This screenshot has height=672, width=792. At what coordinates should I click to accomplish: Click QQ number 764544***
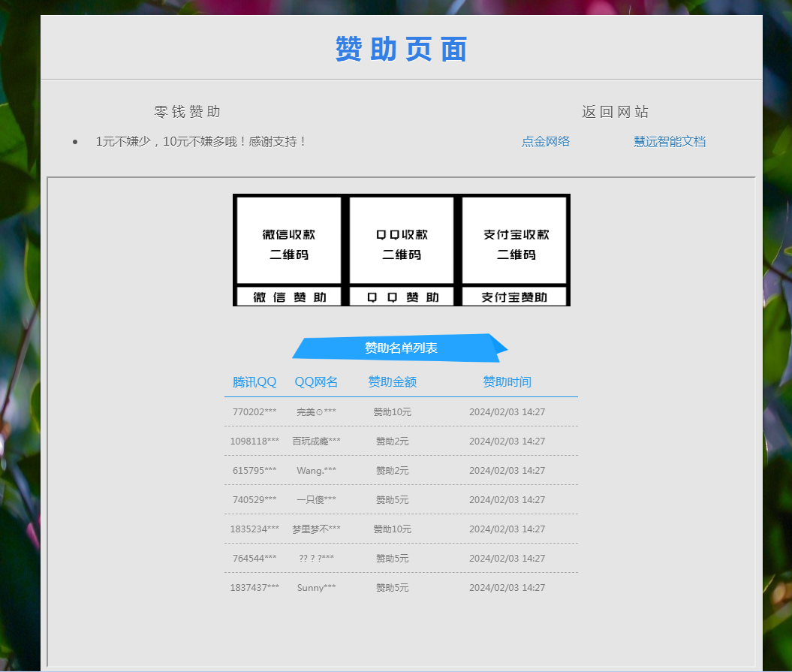pyautogui.click(x=254, y=559)
